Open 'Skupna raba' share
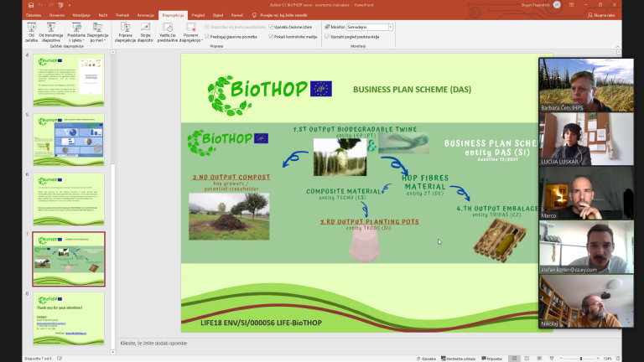 (x=601, y=15)
